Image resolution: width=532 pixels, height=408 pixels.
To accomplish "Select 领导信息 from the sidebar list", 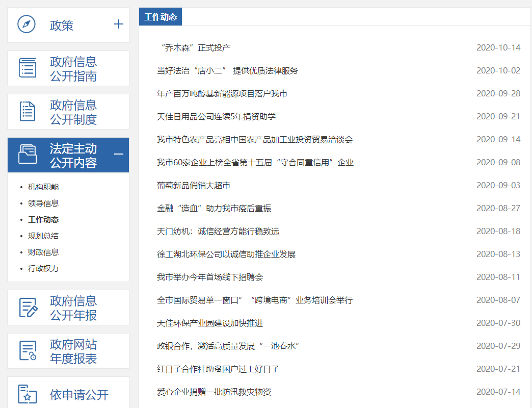I will pyautogui.click(x=43, y=203).
